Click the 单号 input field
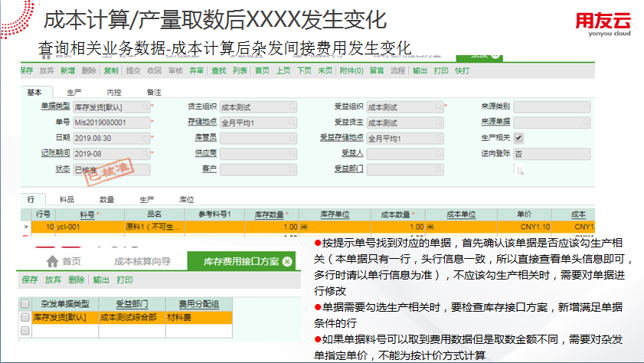The image size is (644, 363). pos(107,123)
